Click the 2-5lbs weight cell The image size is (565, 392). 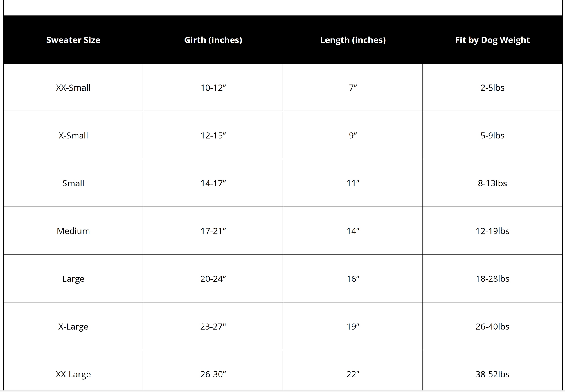coord(492,88)
